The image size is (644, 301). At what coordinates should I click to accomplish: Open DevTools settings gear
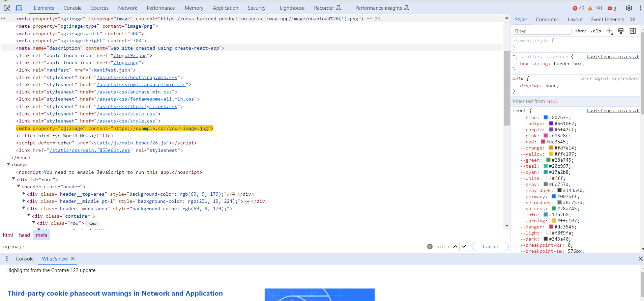629,8
